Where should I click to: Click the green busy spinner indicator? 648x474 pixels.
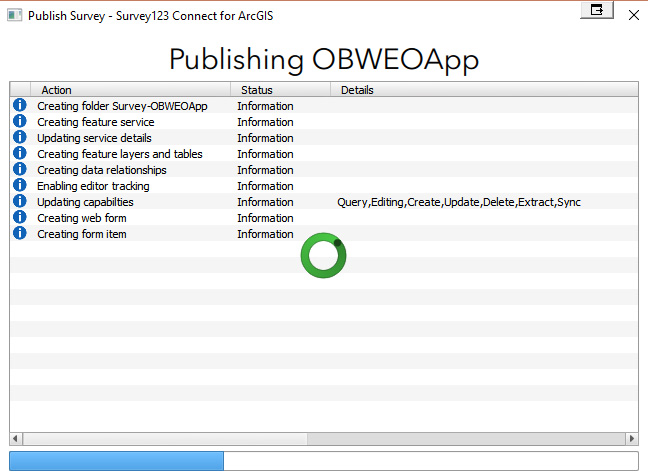(x=323, y=255)
